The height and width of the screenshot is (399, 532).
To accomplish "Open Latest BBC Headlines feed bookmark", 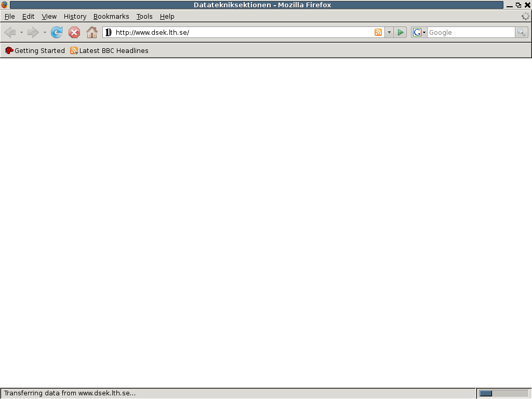I will coord(109,50).
